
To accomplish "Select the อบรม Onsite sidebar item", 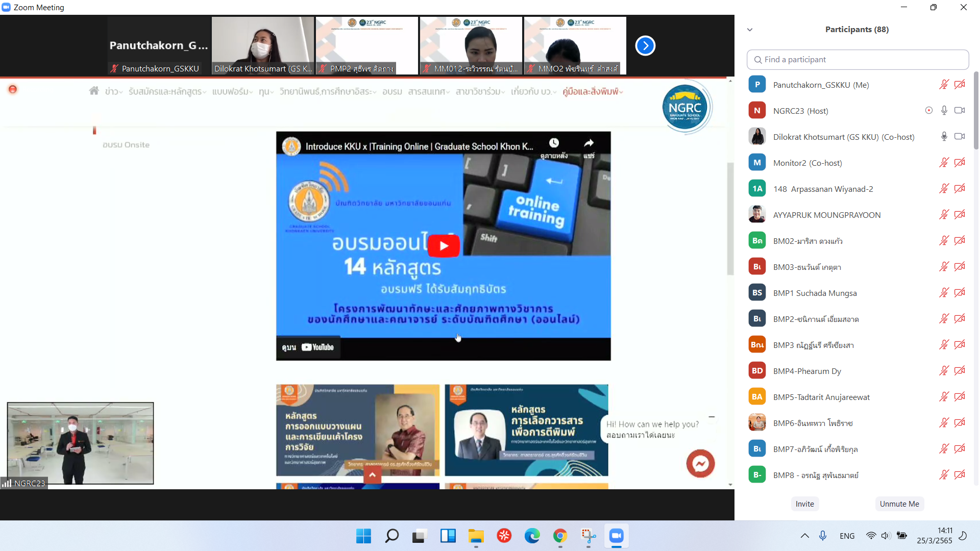I will [x=126, y=145].
